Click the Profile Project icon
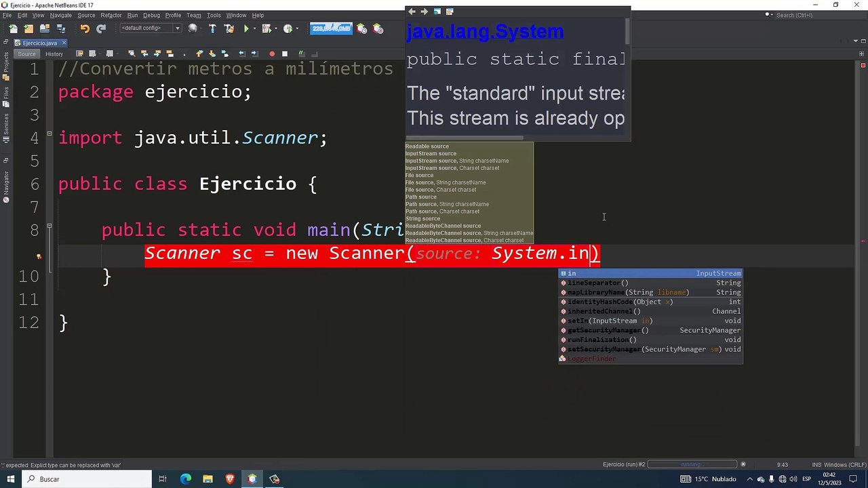This screenshot has width=868, height=488. (x=288, y=28)
